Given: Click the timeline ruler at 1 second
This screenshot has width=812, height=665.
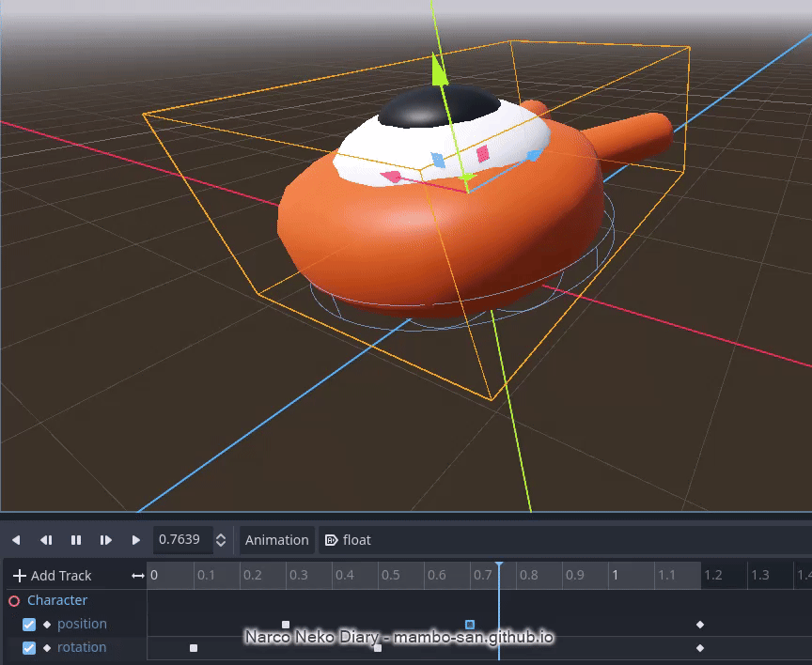Looking at the screenshot, I should click(x=615, y=576).
